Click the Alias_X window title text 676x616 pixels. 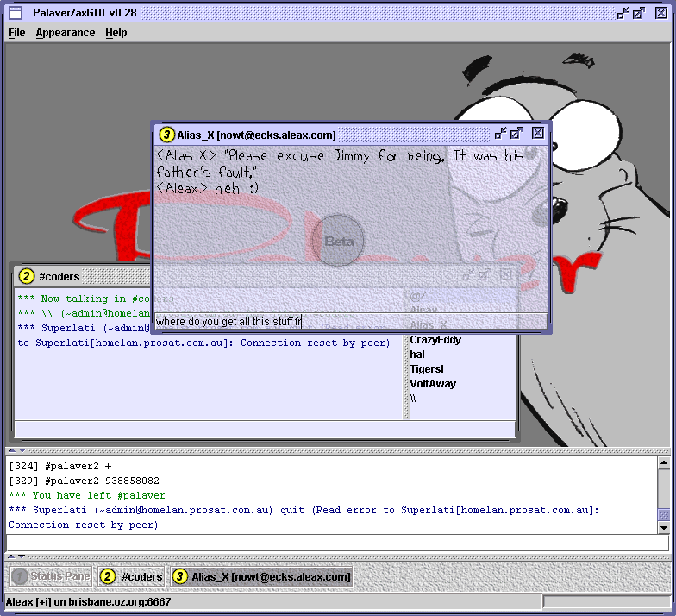(256, 135)
